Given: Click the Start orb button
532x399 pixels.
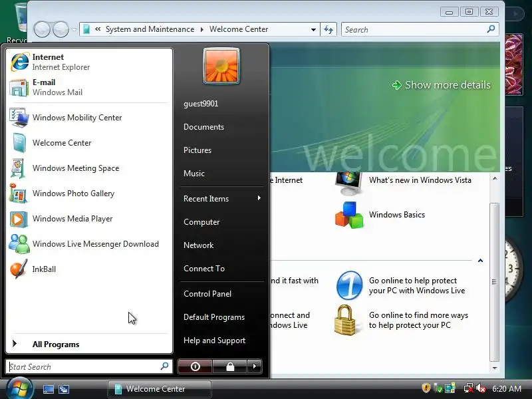Looking at the screenshot, I should coord(20,389).
